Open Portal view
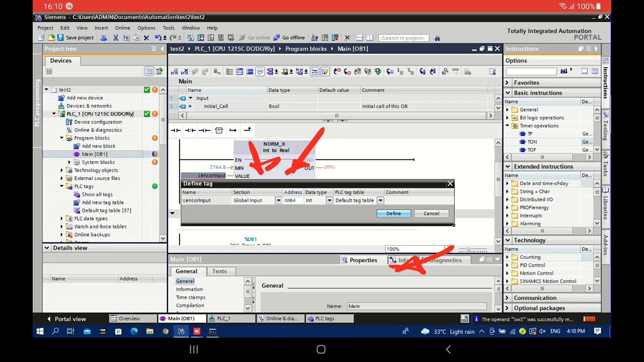The height and width of the screenshot is (362, 644). 66,319
